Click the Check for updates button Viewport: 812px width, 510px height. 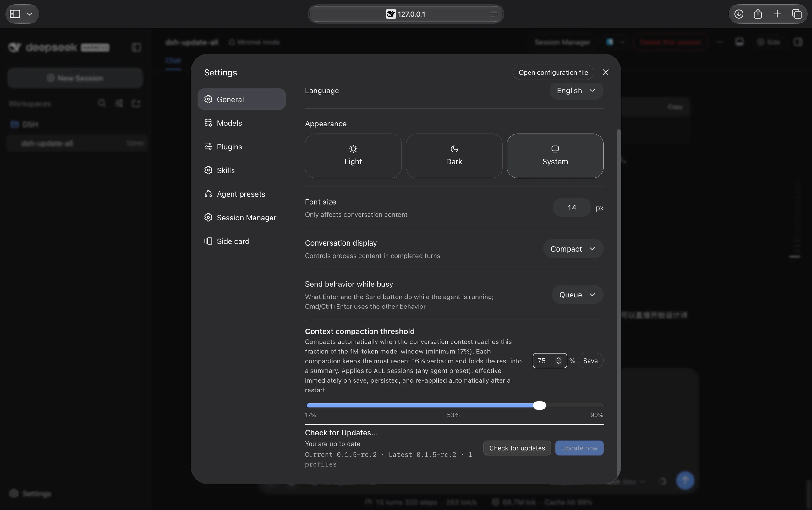coord(517,448)
